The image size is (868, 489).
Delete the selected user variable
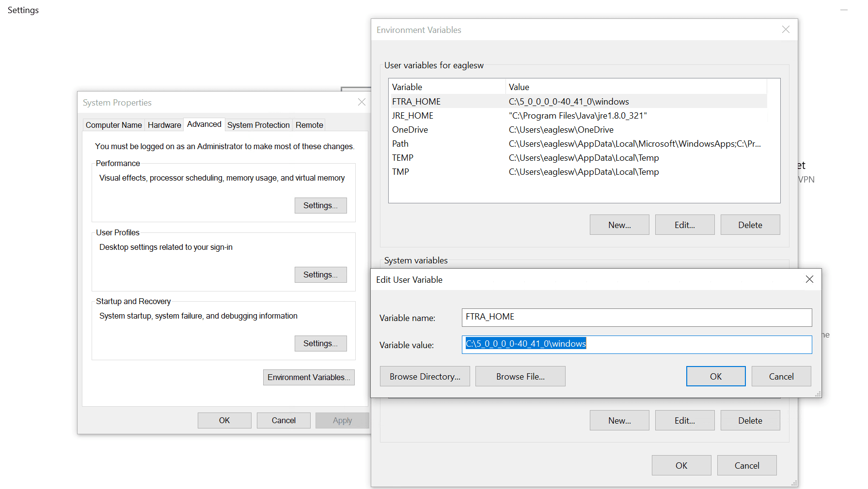750,225
